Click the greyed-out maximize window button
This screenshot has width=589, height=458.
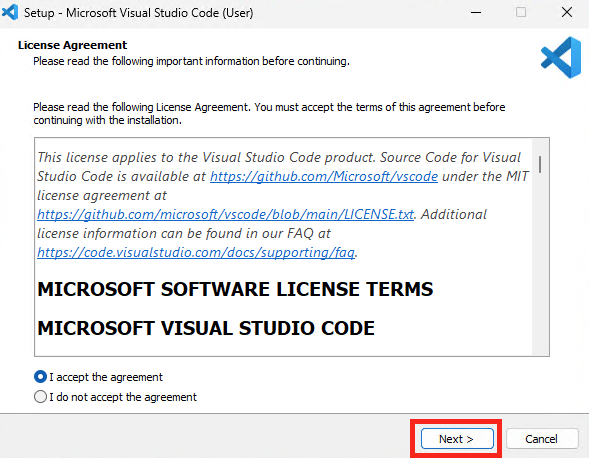[521, 12]
